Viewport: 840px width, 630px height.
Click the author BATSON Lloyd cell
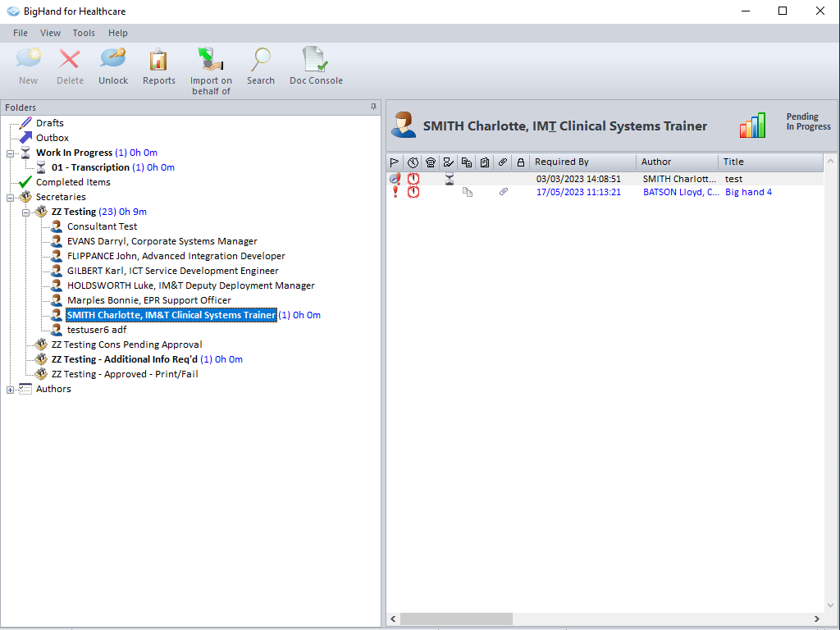pyautogui.click(x=681, y=192)
